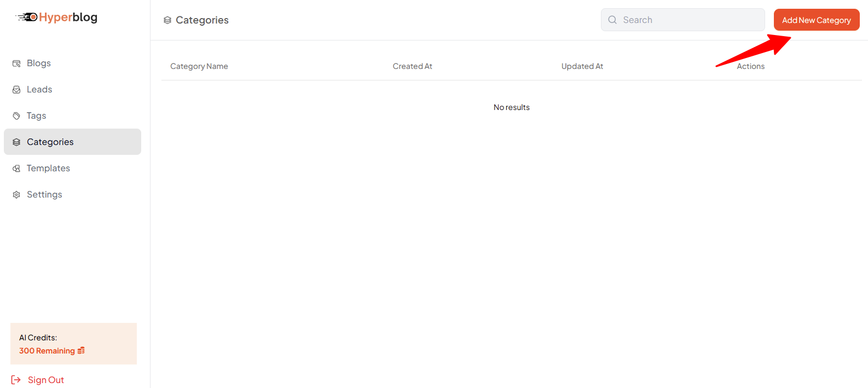Click the Hyperblog logo
The height and width of the screenshot is (388, 868).
[x=56, y=18]
